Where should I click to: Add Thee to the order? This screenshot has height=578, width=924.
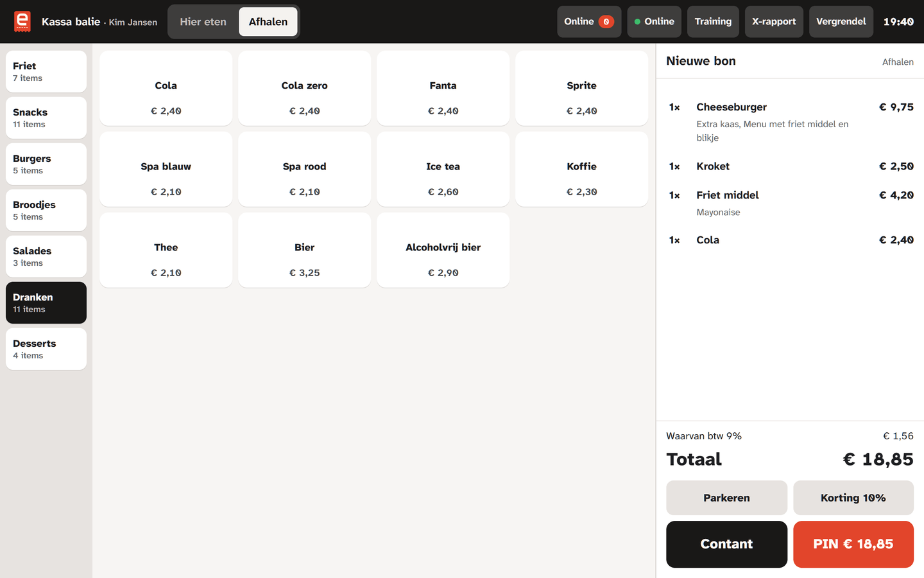click(x=166, y=250)
